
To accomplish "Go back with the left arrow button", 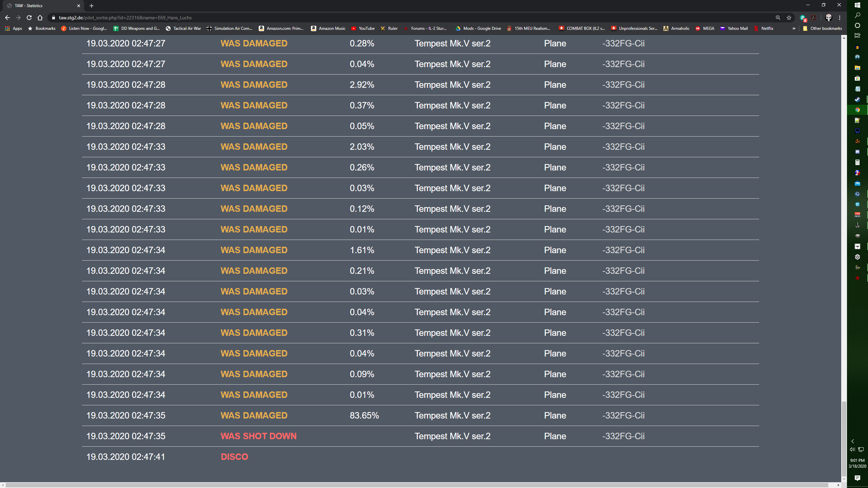I will [7, 18].
